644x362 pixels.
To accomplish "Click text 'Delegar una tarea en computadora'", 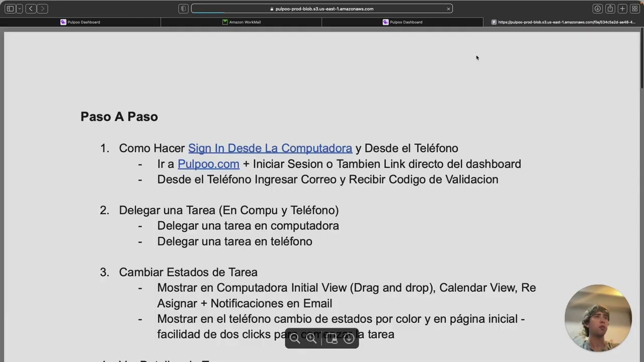I will pos(248,226).
